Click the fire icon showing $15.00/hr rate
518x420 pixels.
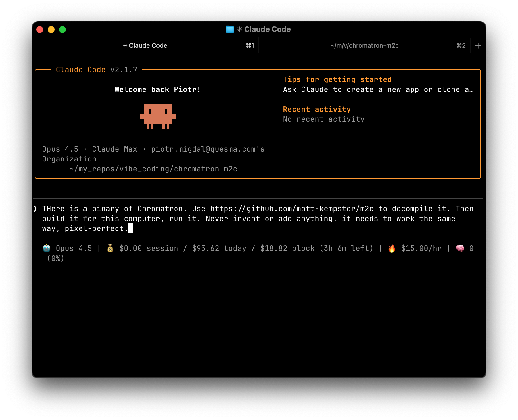click(x=392, y=248)
